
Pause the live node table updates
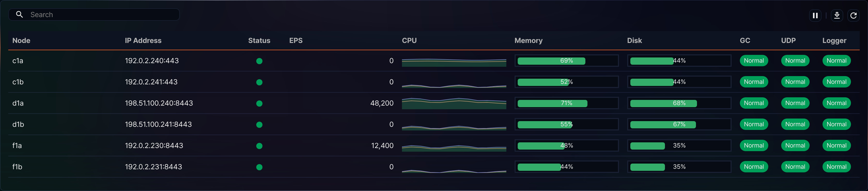point(815,16)
